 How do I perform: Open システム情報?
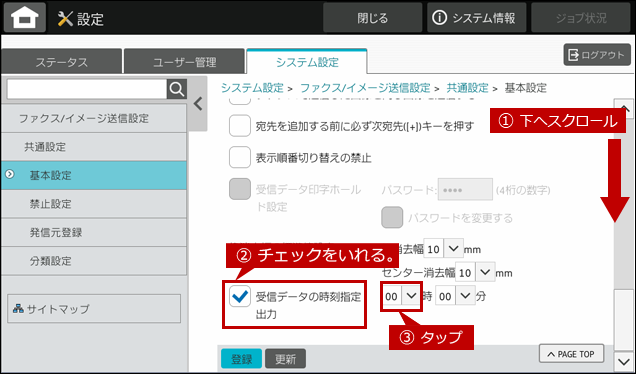point(476,18)
